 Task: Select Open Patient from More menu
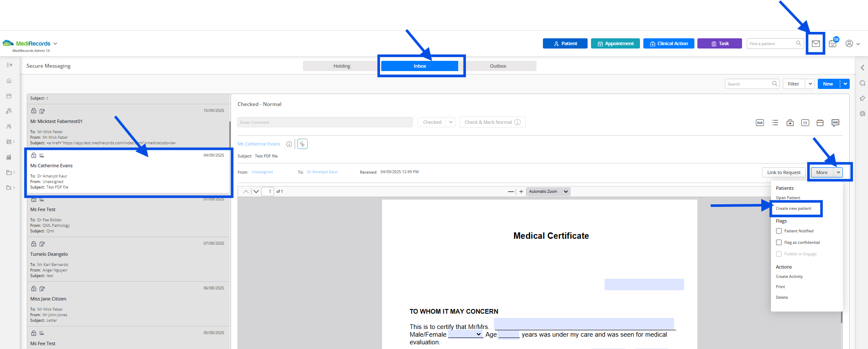[x=788, y=198]
